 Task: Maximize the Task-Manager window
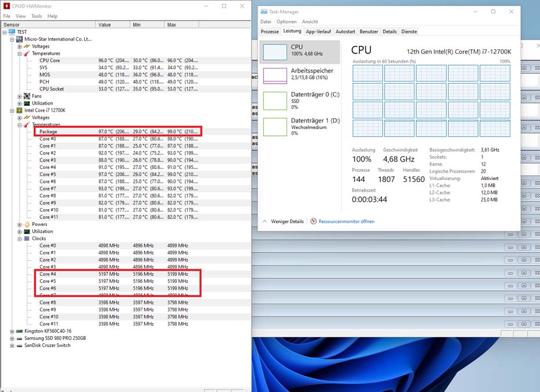click(493, 12)
